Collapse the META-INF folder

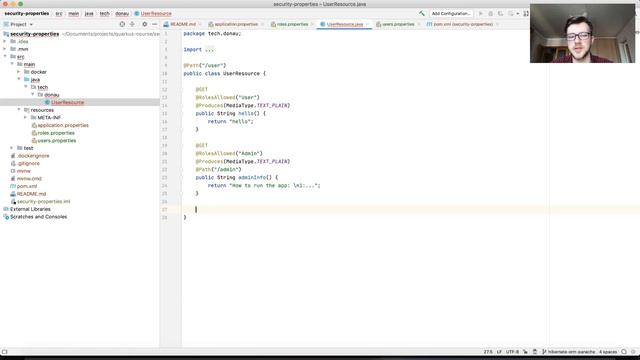point(26,118)
